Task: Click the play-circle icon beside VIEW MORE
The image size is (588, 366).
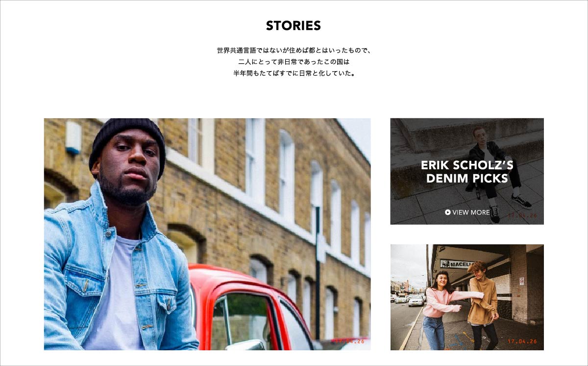Action: pos(448,212)
